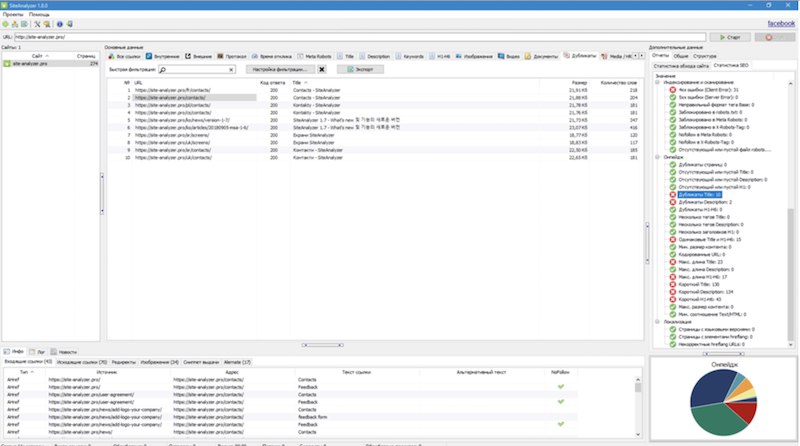Clear quick filter field with small x

click(x=231, y=69)
